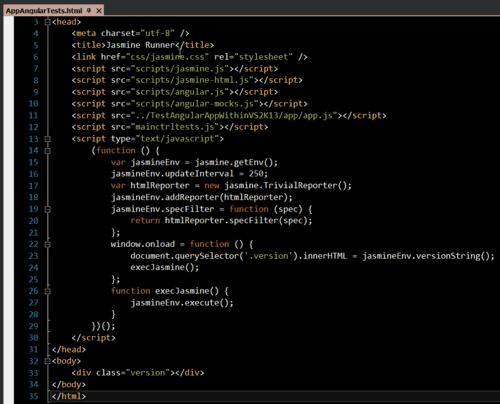Viewport: 500px width, 404px height.
Task: Collapse the head element on line 3
Action: coord(48,22)
